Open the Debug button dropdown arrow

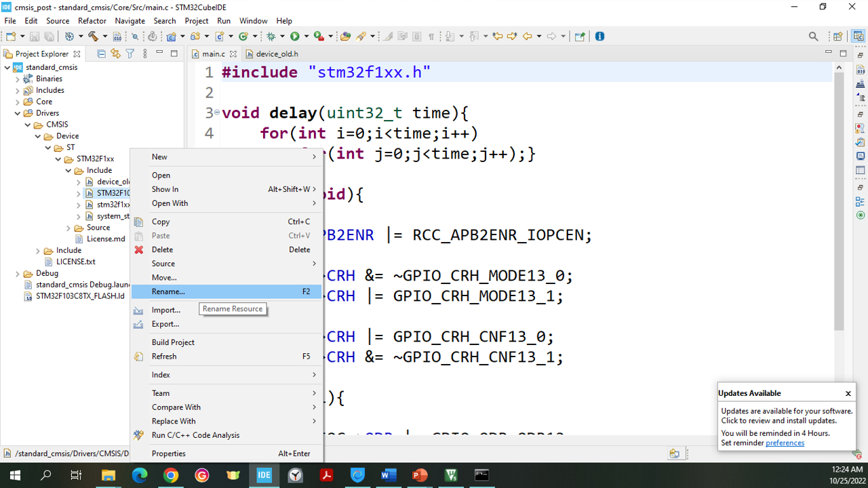pyautogui.click(x=282, y=37)
